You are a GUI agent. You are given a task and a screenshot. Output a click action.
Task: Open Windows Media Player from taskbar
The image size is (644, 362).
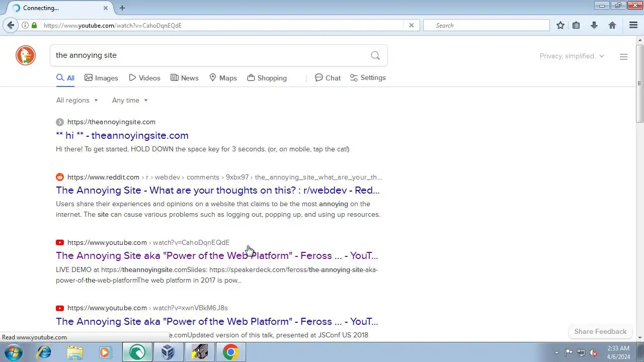tap(105, 352)
